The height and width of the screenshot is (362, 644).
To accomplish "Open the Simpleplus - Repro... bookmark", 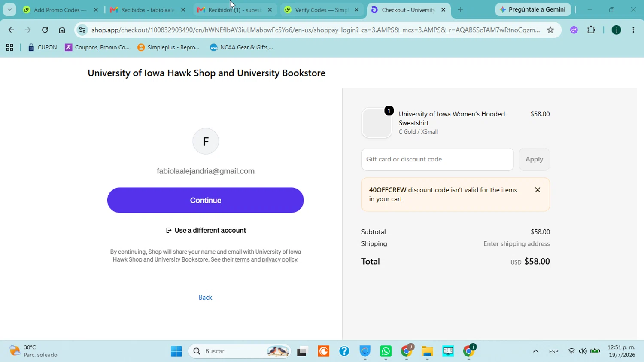I will point(169,48).
